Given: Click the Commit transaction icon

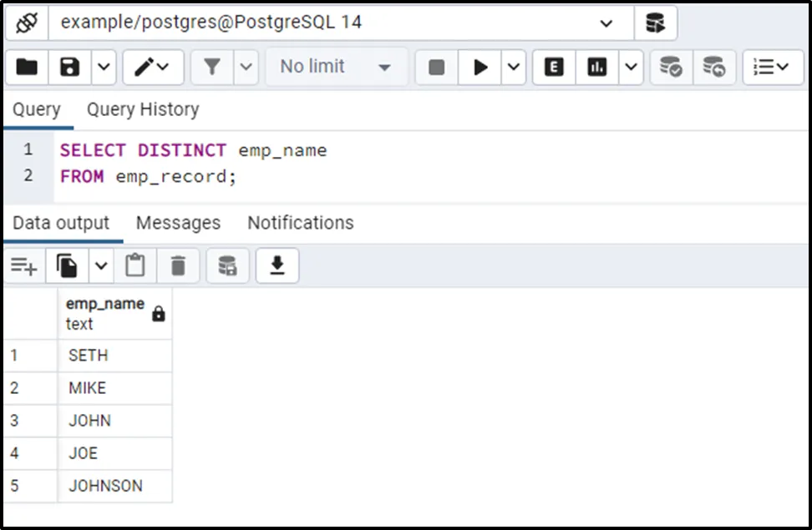Looking at the screenshot, I should coord(670,67).
